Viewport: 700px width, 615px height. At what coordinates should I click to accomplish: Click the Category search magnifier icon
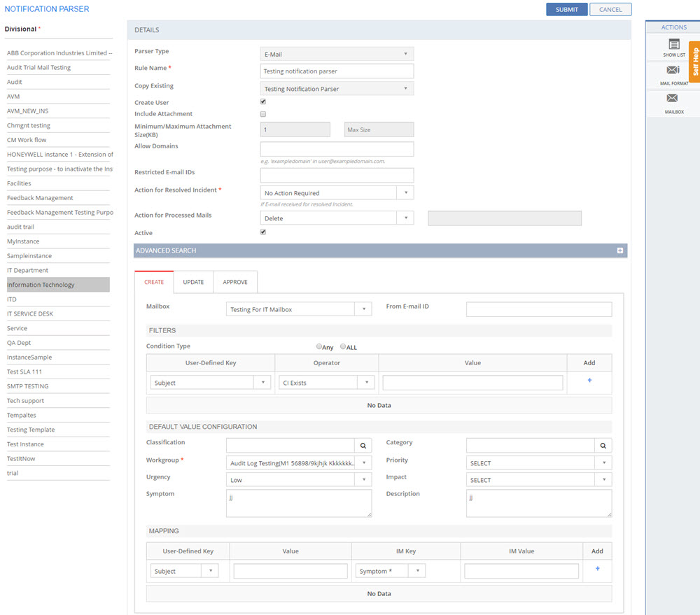(x=603, y=446)
